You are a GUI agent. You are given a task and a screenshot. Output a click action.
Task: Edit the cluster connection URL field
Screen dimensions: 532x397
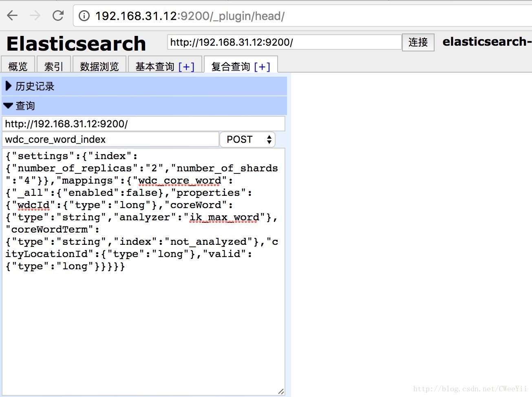[284, 42]
